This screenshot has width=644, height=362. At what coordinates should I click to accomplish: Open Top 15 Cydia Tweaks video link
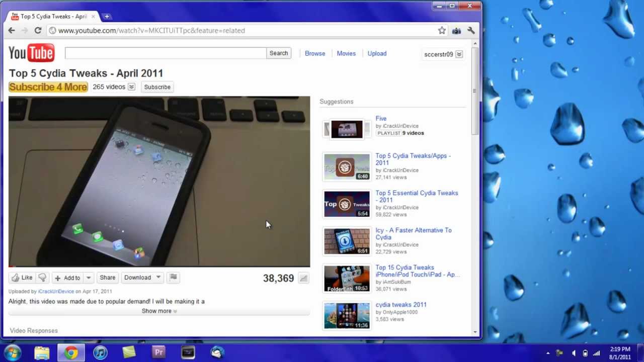click(418, 271)
